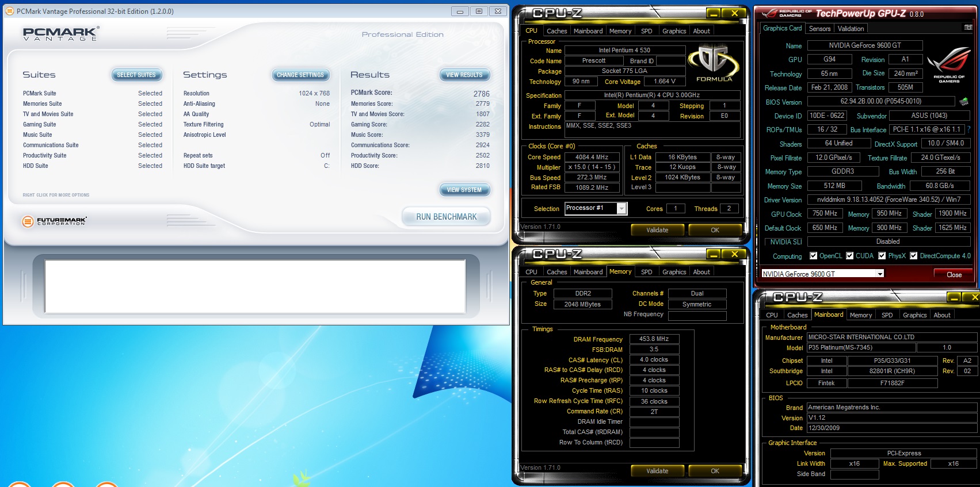Click the GPU-Z screenshot camera icon
Screen dimensions: 980x487
point(968,28)
